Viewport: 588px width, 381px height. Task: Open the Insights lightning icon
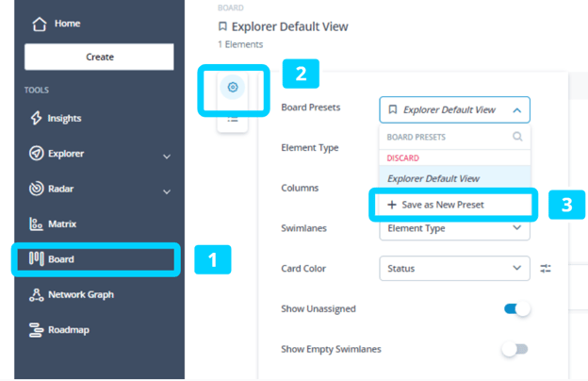pyautogui.click(x=37, y=119)
